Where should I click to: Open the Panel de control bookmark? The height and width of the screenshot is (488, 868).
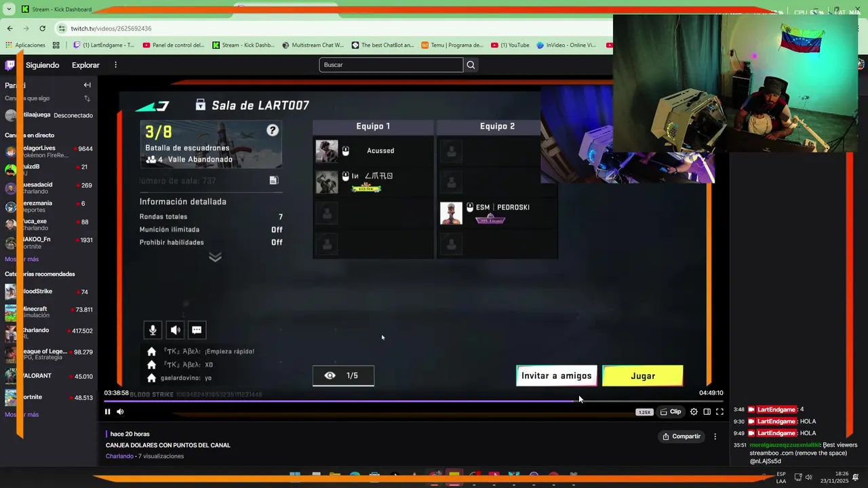[174, 45]
